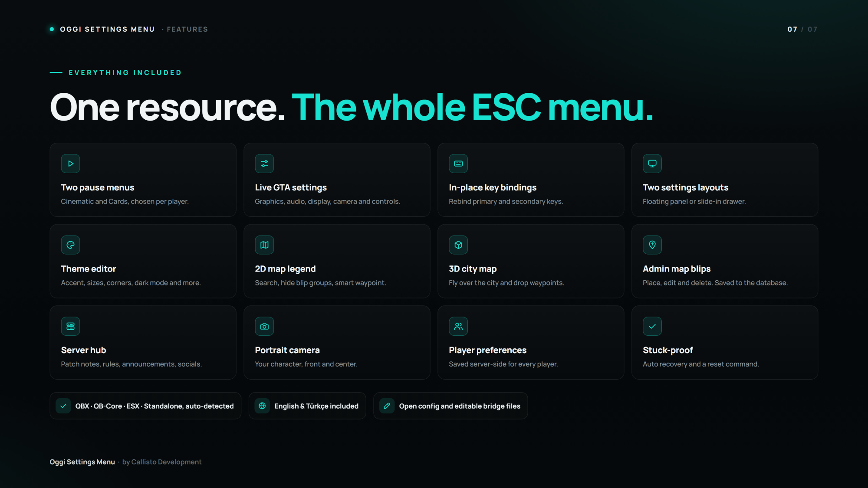Click the cube icon on 3D city map card
The height and width of the screenshot is (488, 868).
tap(458, 245)
